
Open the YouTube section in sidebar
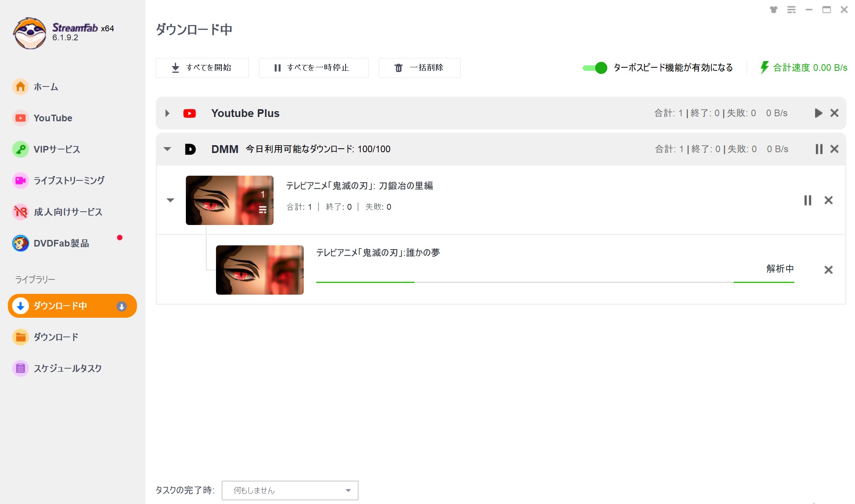(x=53, y=118)
